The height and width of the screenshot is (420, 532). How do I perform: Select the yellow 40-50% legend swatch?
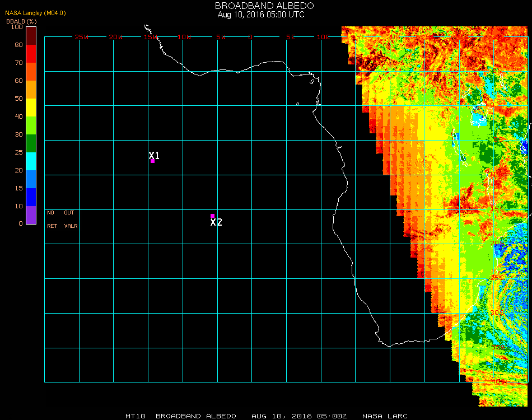point(31,108)
